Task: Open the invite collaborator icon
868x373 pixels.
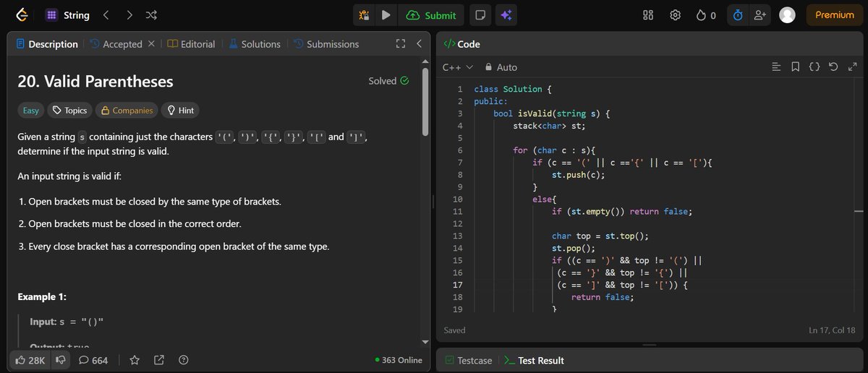Action: [x=759, y=15]
